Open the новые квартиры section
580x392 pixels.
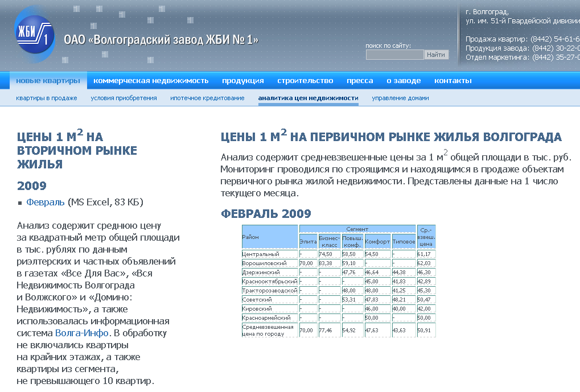(x=48, y=81)
